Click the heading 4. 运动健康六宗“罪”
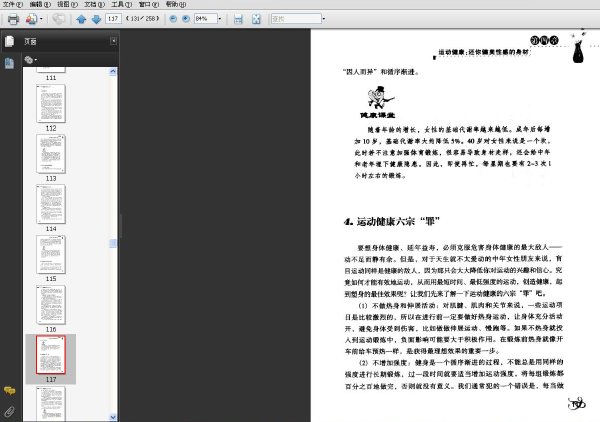 (392, 222)
